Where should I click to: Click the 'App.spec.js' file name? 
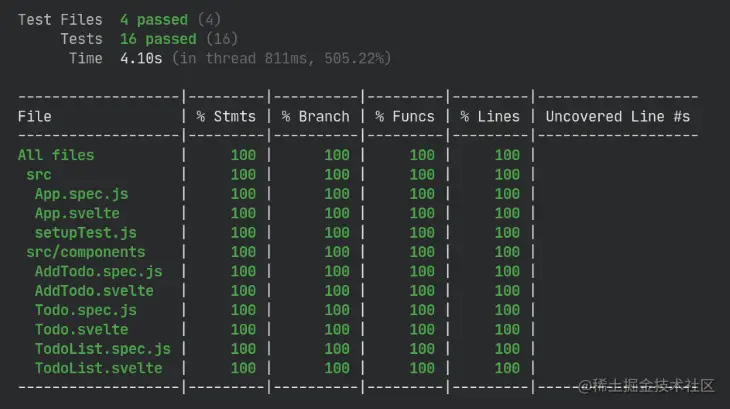pyautogui.click(x=81, y=194)
